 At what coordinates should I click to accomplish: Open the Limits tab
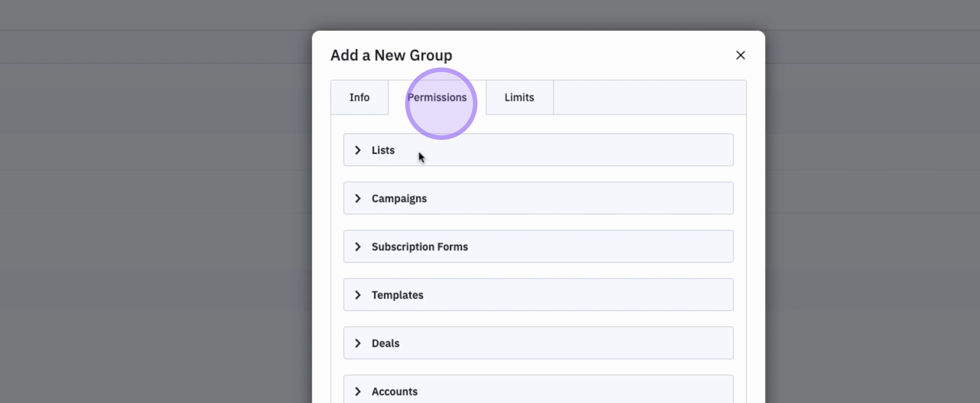click(x=519, y=97)
